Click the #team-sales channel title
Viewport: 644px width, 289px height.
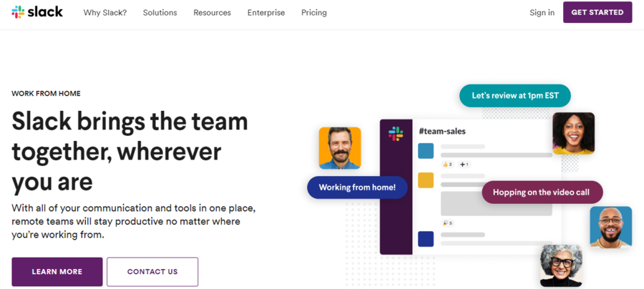point(442,132)
